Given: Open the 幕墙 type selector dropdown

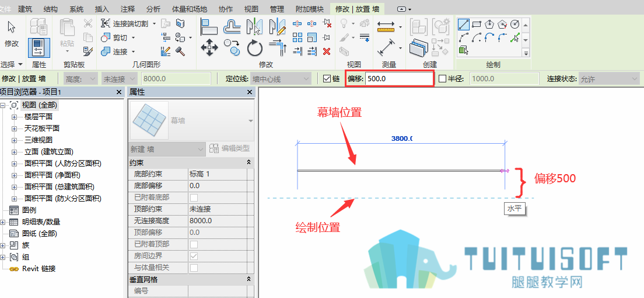Looking at the screenshot, I should click(x=250, y=120).
